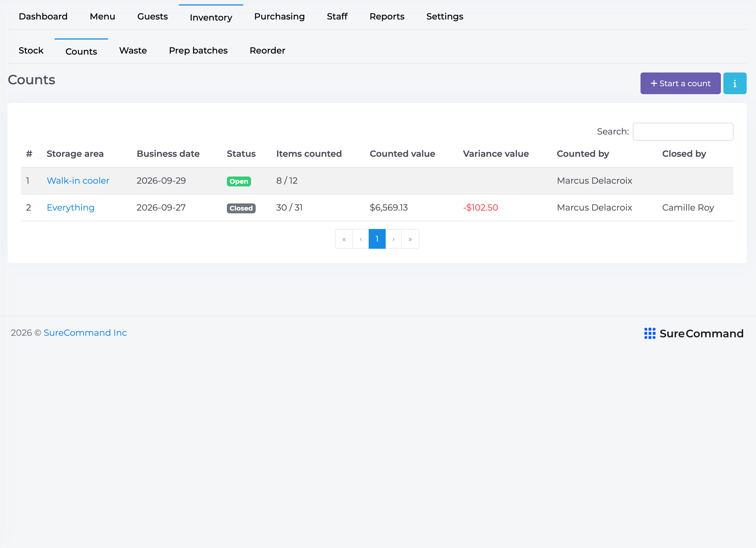Visit the SureCommand Inc footer link
This screenshot has height=548, width=756.
click(85, 332)
